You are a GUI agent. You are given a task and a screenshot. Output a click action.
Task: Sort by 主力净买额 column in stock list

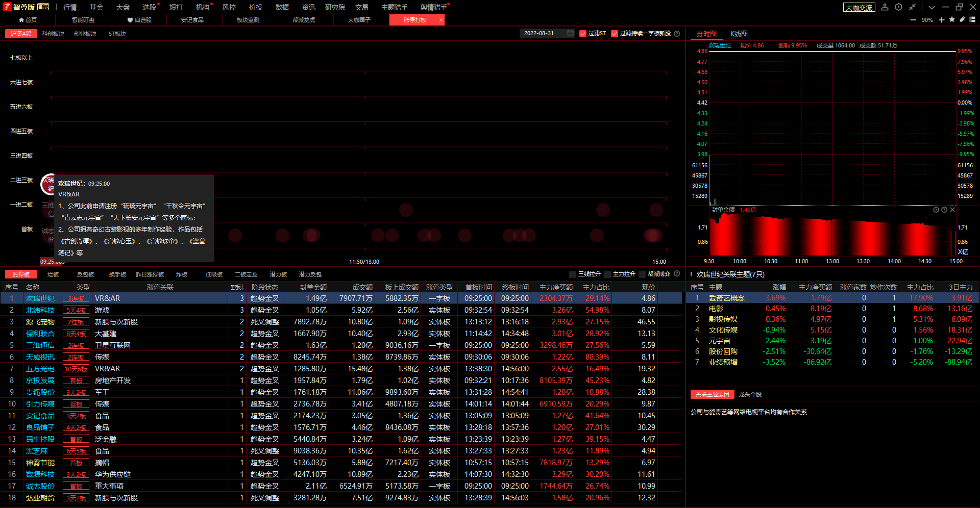[x=556, y=287]
